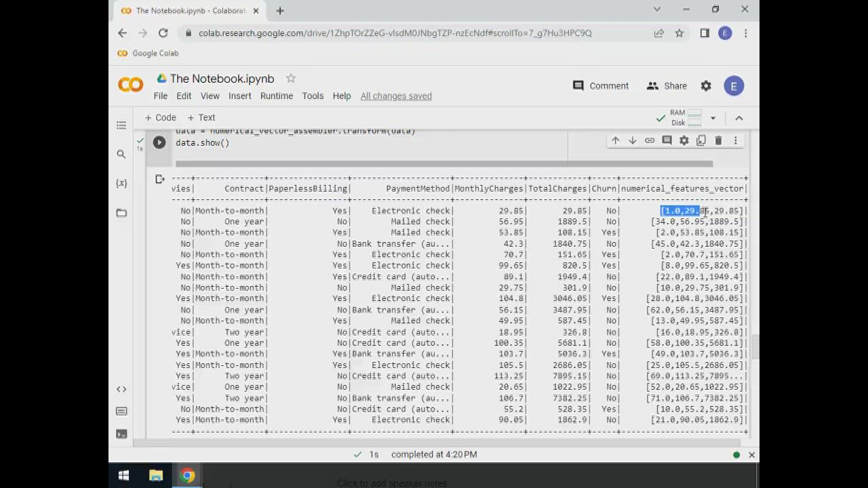The height and width of the screenshot is (488, 868).
Task: Go back in browser history
Action: click(x=122, y=33)
